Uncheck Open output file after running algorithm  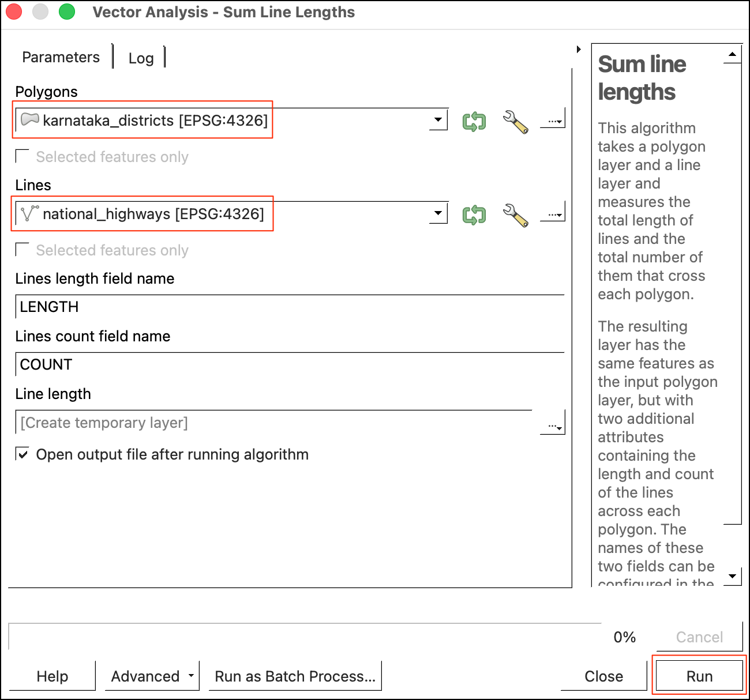click(x=22, y=454)
